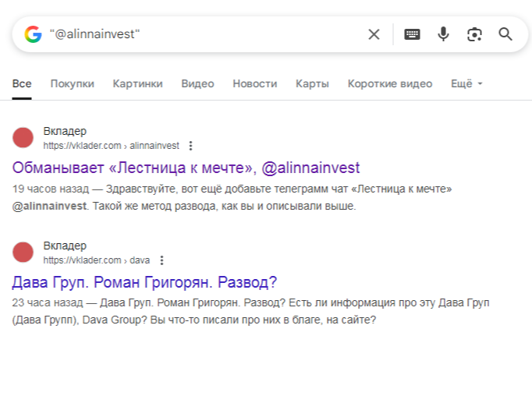Open three-dot menu for alinnainvest result
The image size is (532, 403).
[190, 146]
